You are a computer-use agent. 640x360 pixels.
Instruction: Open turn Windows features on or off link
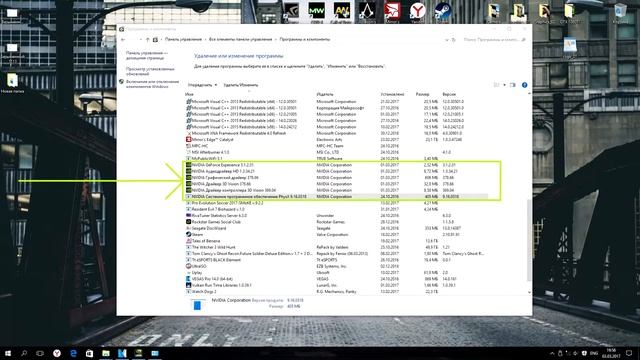click(x=152, y=84)
